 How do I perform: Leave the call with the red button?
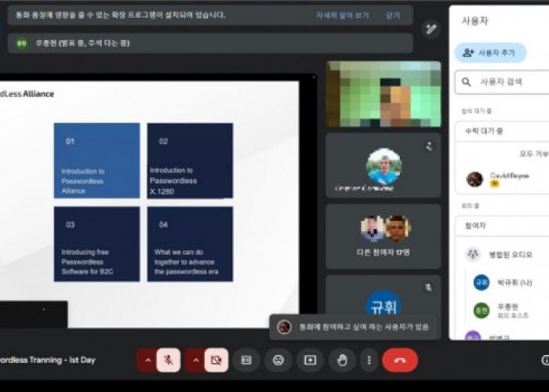pos(400,360)
